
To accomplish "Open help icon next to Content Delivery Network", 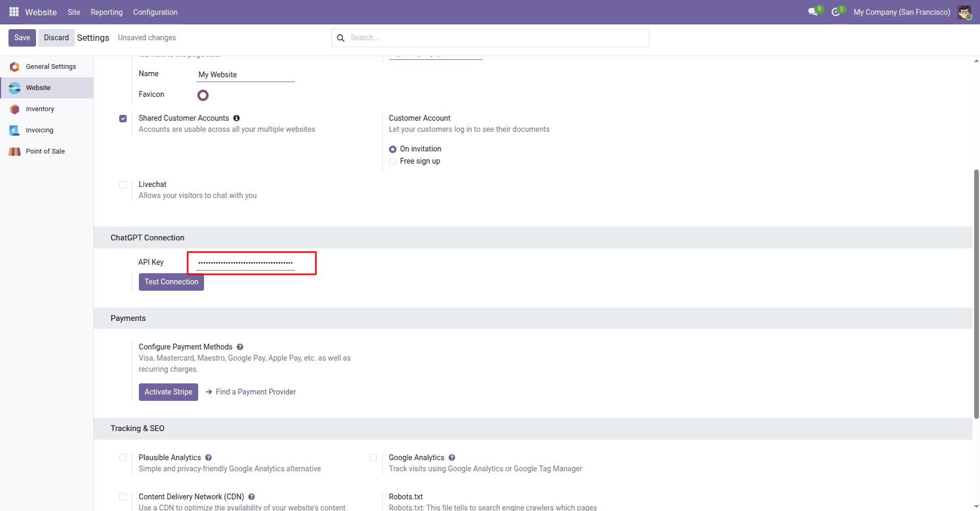I will click(252, 497).
